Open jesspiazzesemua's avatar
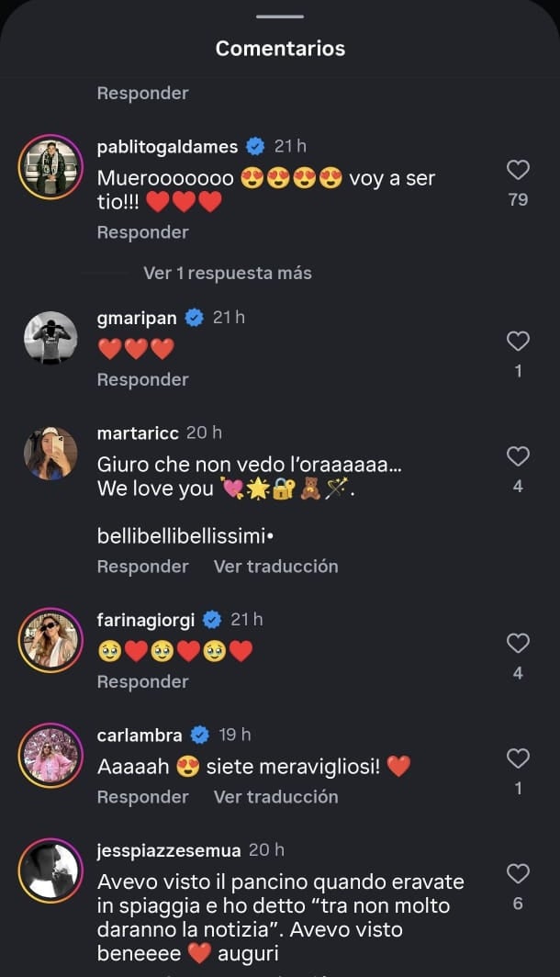The height and width of the screenshot is (977, 560). (50, 870)
